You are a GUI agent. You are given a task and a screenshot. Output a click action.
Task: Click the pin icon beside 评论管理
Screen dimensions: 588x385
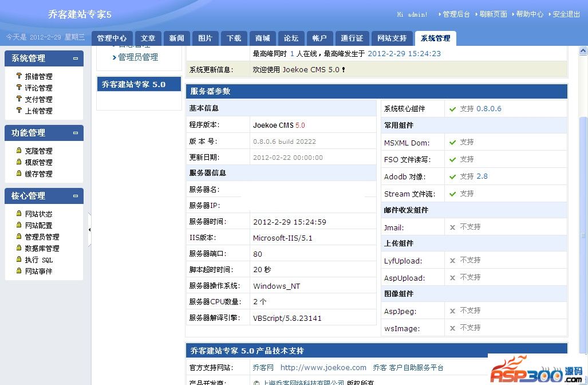(19, 87)
